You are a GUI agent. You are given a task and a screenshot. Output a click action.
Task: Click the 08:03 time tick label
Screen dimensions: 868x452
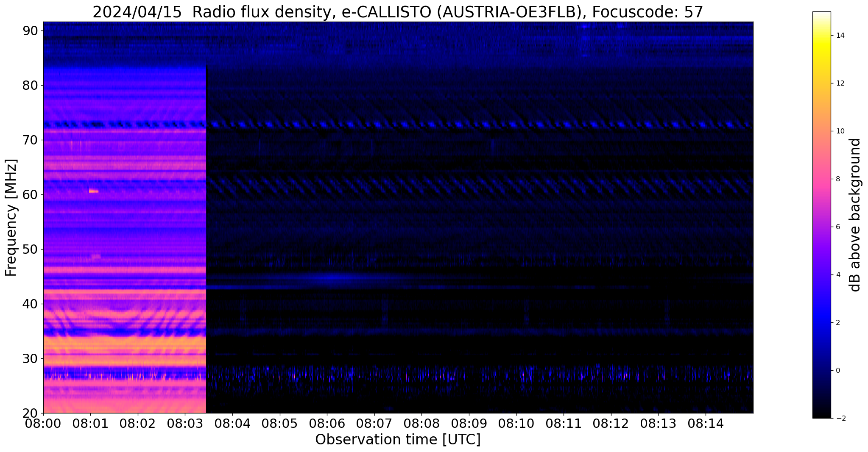click(x=185, y=423)
